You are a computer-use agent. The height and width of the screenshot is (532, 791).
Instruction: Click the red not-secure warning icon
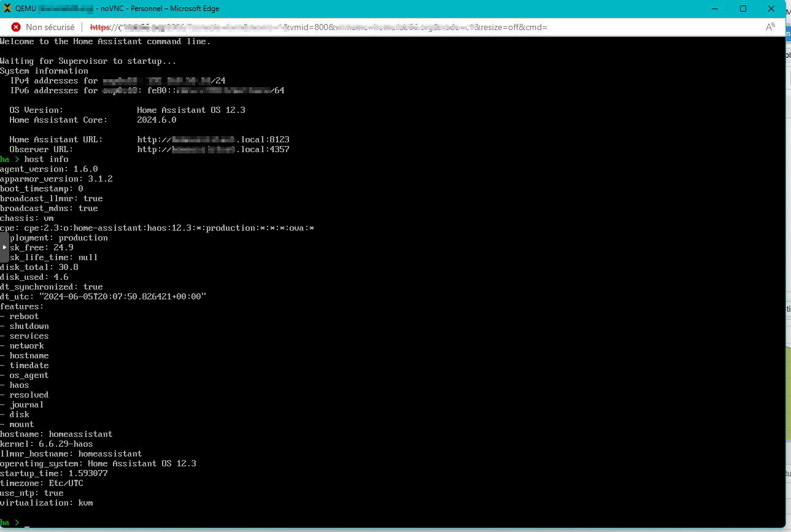[x=16, y=27]
